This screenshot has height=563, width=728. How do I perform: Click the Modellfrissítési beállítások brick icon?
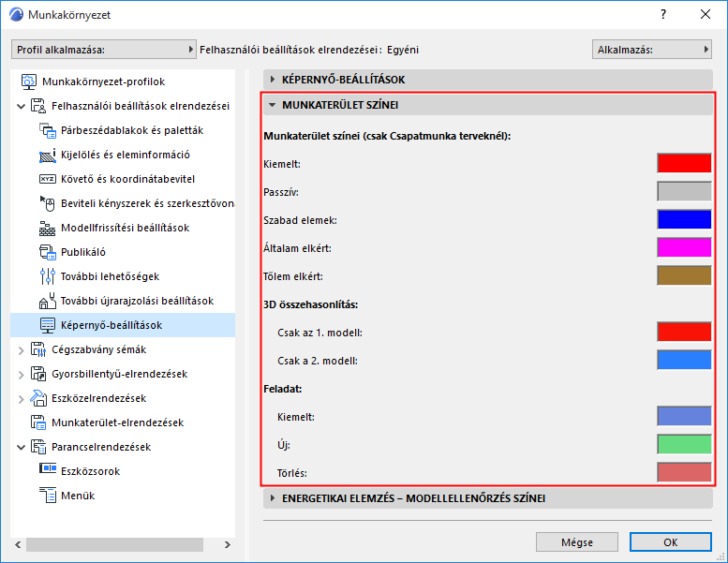[x=48, y=228]
